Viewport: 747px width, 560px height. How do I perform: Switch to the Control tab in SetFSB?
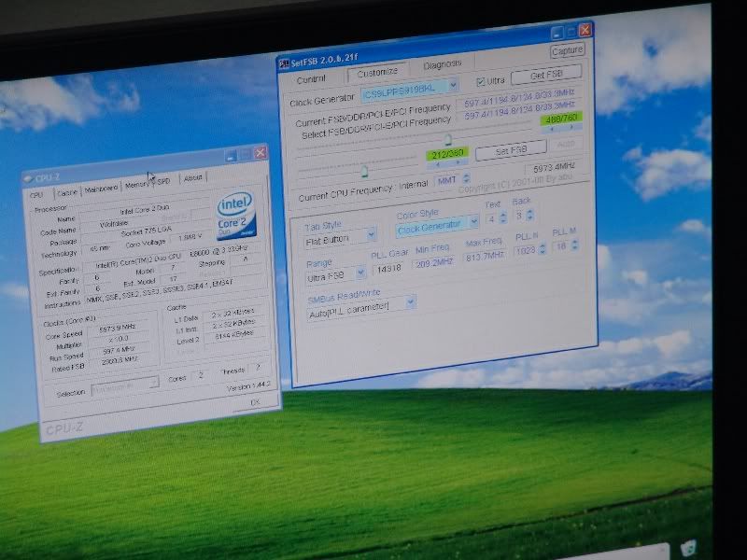click(311, 78)
